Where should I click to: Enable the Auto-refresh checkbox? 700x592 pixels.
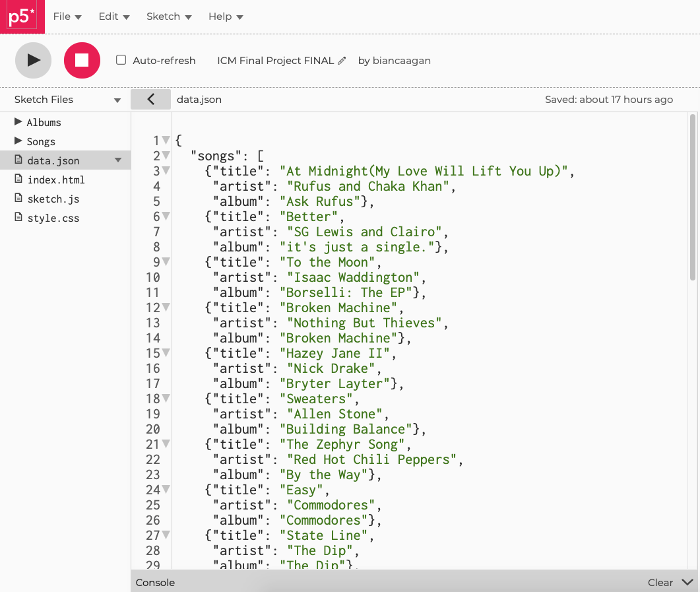point(121,60)
